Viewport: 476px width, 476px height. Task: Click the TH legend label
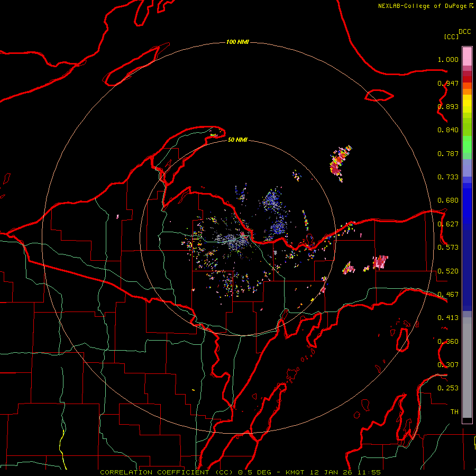454,412
